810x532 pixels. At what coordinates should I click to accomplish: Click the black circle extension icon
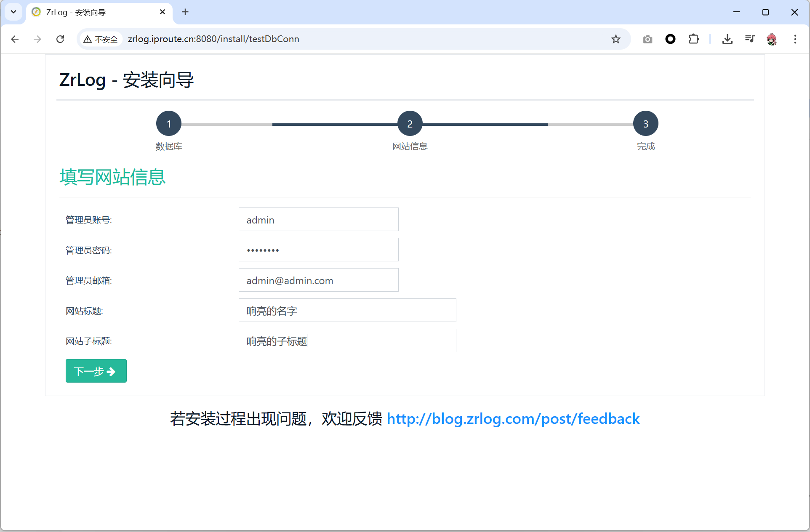coord(670,39)
